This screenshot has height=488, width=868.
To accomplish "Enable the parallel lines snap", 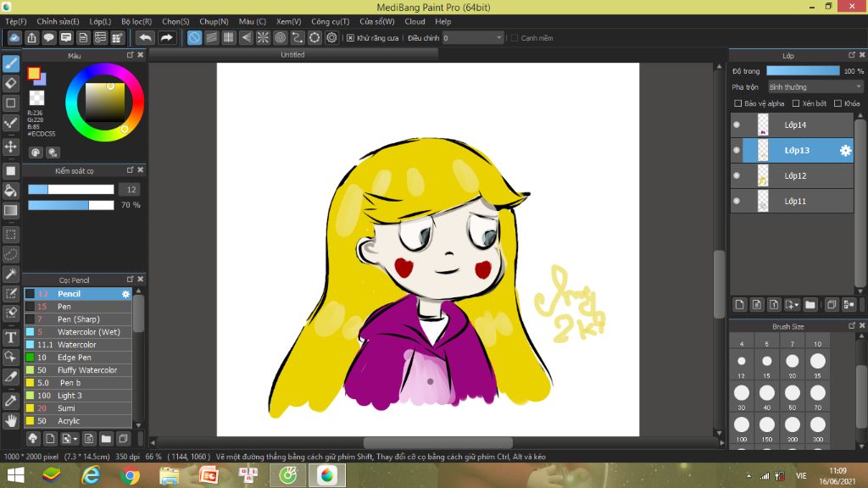I will tap(211, 37).
